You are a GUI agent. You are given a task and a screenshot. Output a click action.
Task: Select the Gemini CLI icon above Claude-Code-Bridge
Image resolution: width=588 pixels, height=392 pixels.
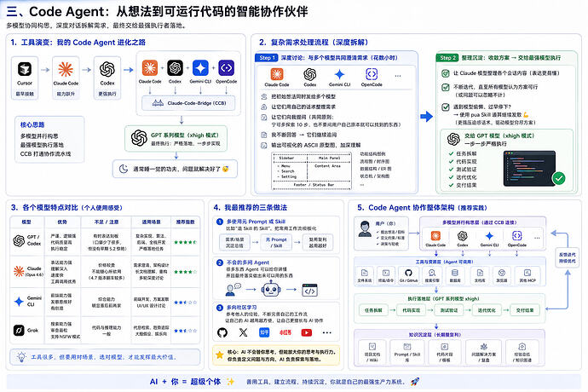click(x=200, y=68)
